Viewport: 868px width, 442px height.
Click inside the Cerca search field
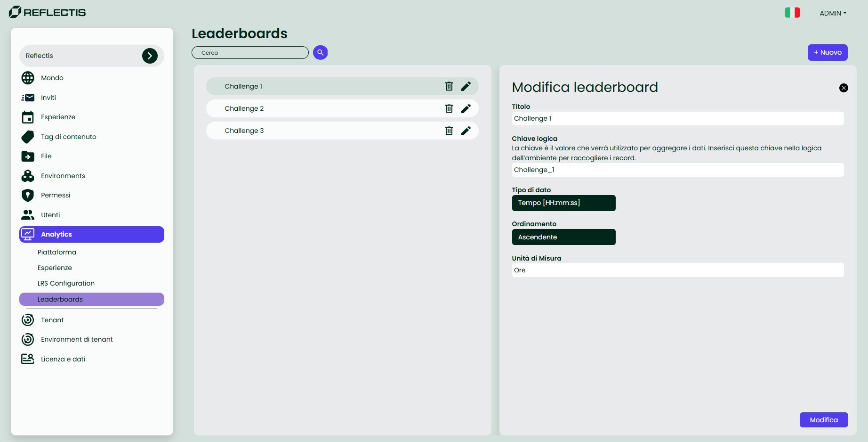tap(250, 52)
